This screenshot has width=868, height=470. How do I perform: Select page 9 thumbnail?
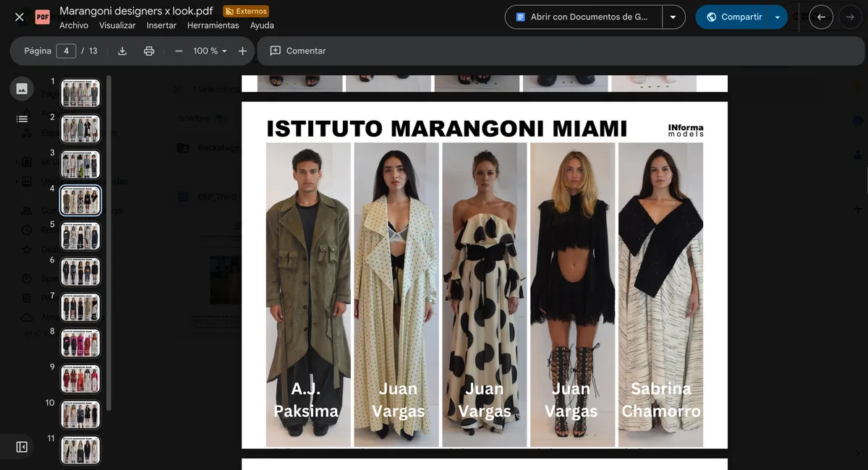[80, 379]
